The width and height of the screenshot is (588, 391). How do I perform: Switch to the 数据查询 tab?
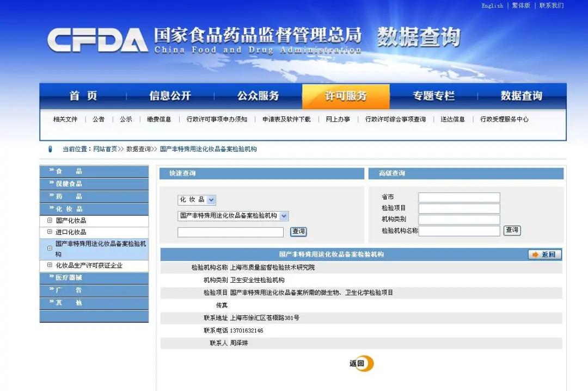tap(522, 96)
